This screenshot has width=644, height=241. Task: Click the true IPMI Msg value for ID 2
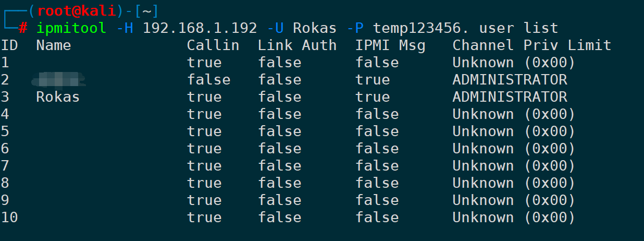coord(373,80)
